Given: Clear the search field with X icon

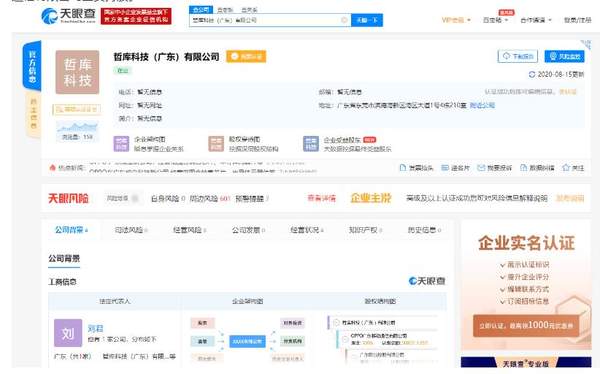Looking at the screenshot, I should click(x=344, y=20).
